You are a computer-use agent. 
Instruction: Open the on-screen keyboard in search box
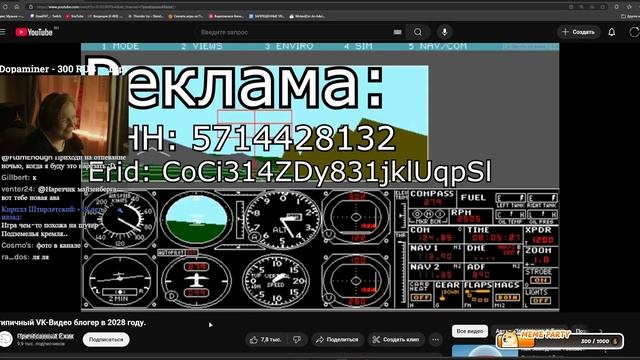397,32
